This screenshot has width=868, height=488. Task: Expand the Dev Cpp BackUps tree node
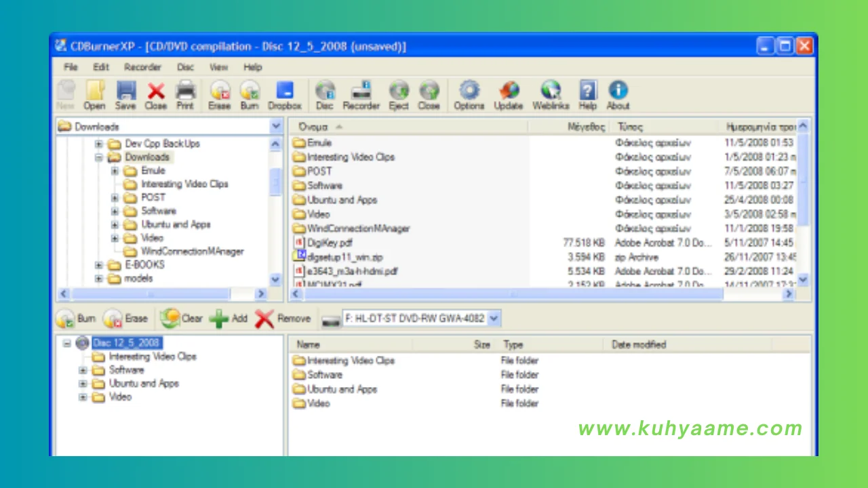[99, 144]
